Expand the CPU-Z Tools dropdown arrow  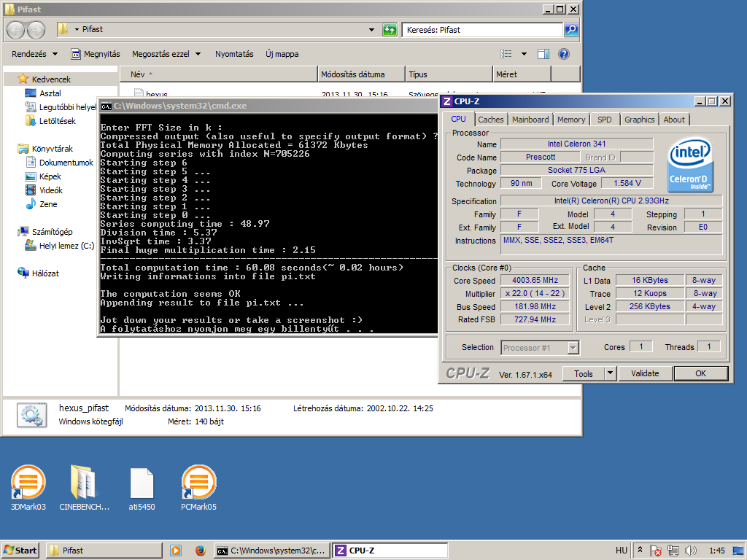pos(611,373)
